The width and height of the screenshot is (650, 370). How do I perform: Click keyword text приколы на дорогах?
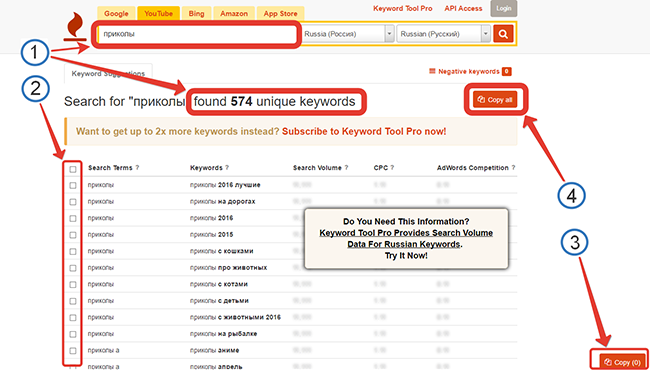pyautogui.click(x=223, y=201)
